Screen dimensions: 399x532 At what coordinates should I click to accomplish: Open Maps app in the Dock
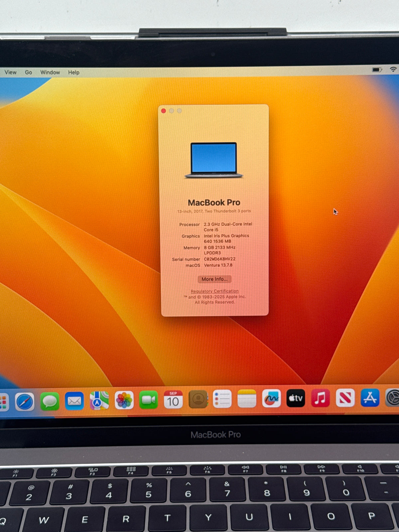point(99,400)
